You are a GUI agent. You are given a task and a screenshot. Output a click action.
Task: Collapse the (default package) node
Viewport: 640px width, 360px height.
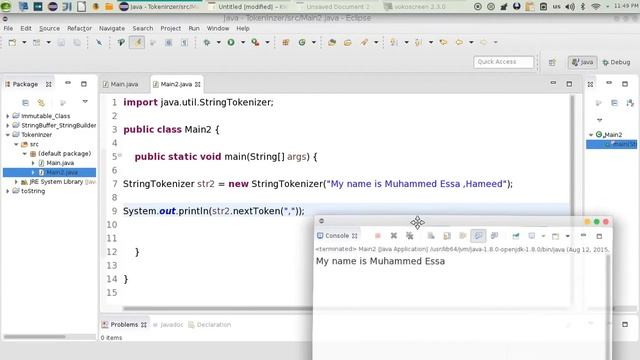tap(24, 153)
